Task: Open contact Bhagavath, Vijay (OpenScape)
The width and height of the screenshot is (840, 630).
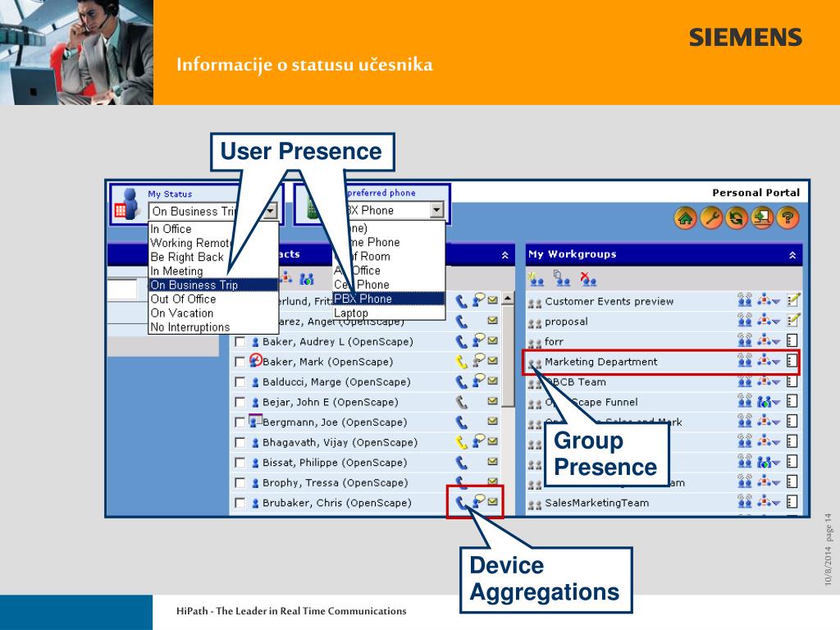Action: pyautogui.click(x=340, y=442)
